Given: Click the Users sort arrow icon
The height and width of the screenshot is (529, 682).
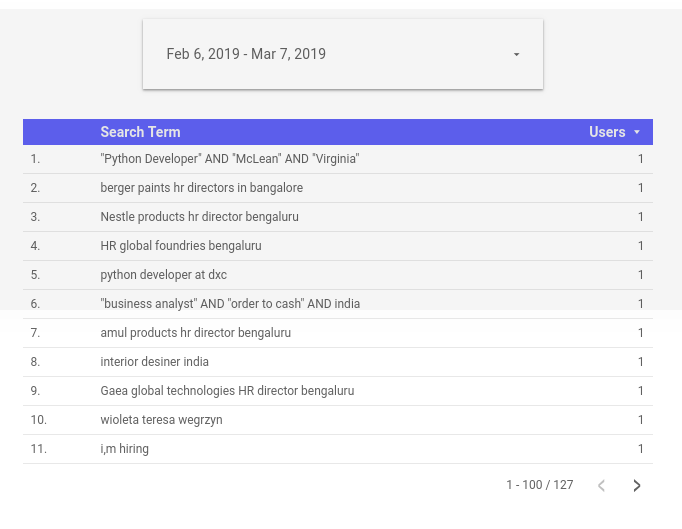Looking at the screenshot, I should 637,133.
